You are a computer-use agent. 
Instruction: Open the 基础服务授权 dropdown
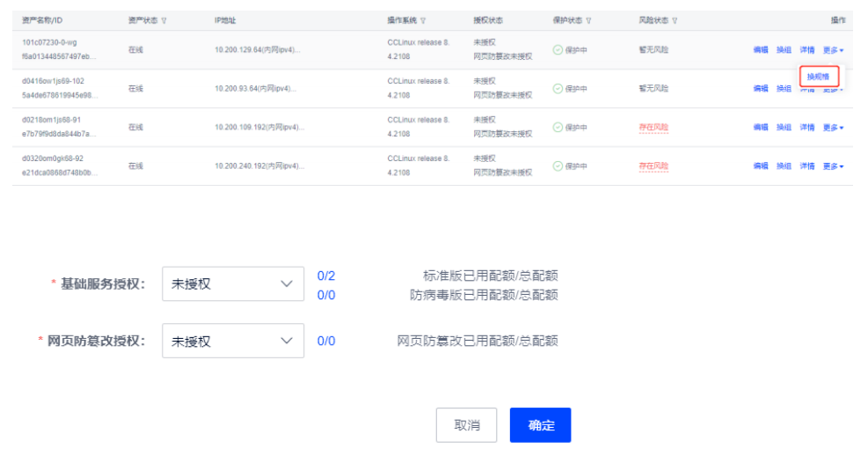pos(233,283)
